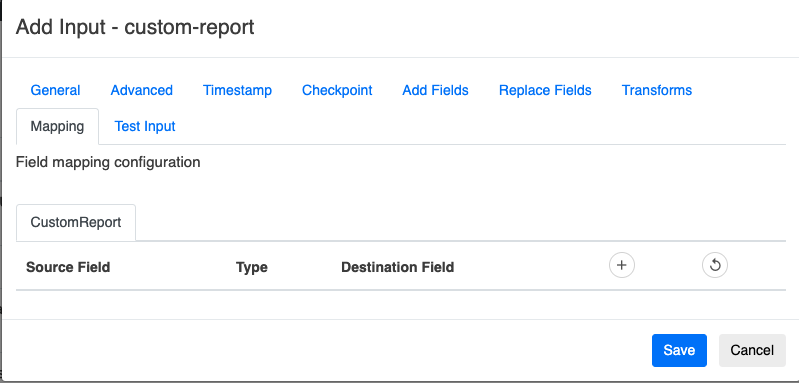Click the Source Field column header
Image resolution: width=799 pixels, height=383 pixels.
pyautogui.click(x=68, y=267)
